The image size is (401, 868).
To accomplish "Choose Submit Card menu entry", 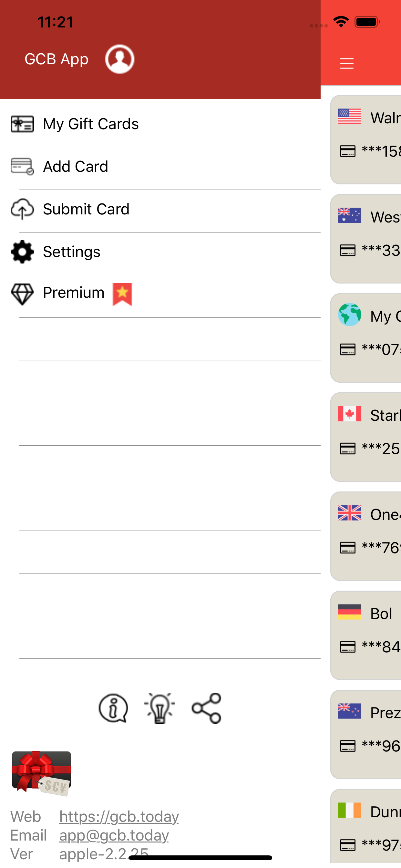I will coord(160,209).
